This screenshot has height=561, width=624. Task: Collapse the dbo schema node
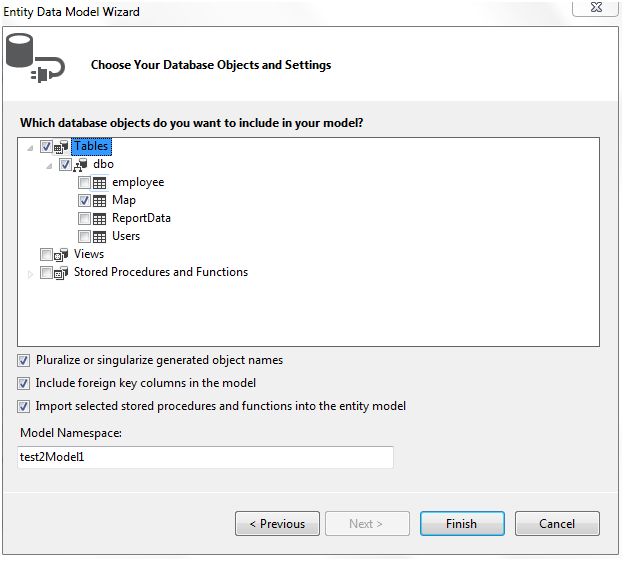point(49,166)
